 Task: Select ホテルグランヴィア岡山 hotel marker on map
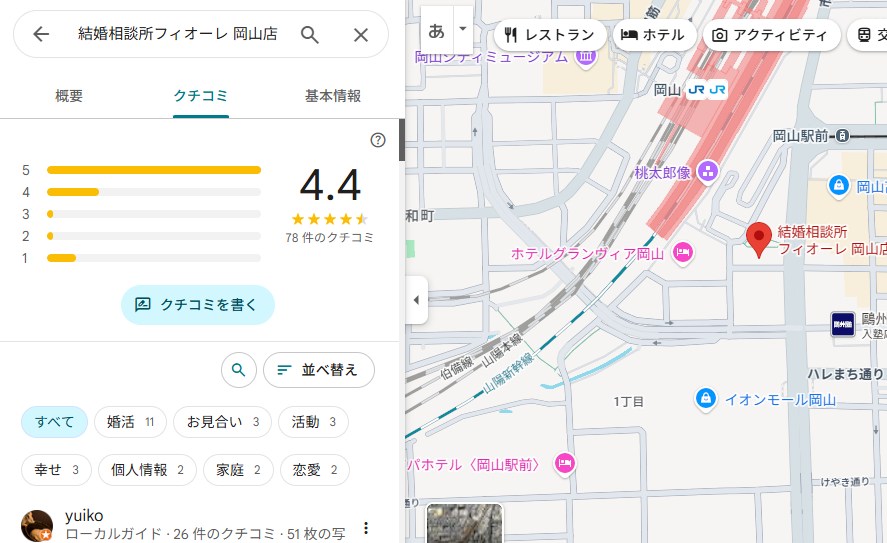coord(683,254)
